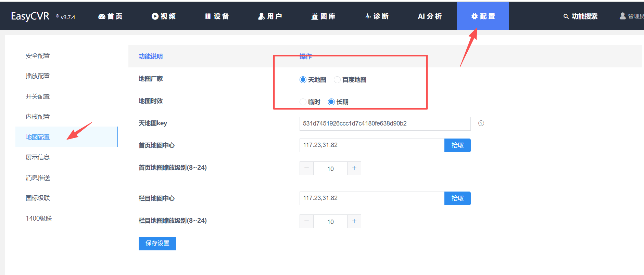644x275 pixels.
Task: Open the 视频 menu label
Action: (x=168, y=16)
